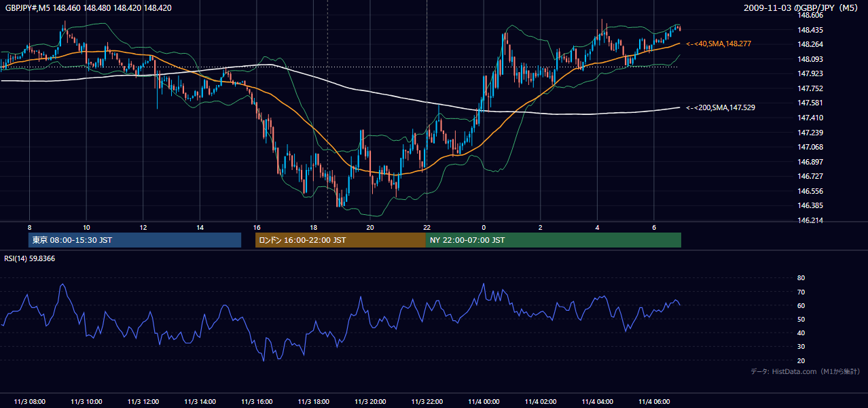
Task: Select the 東京 08:00-15:30 JST session bar
Action: pos(135,240)
